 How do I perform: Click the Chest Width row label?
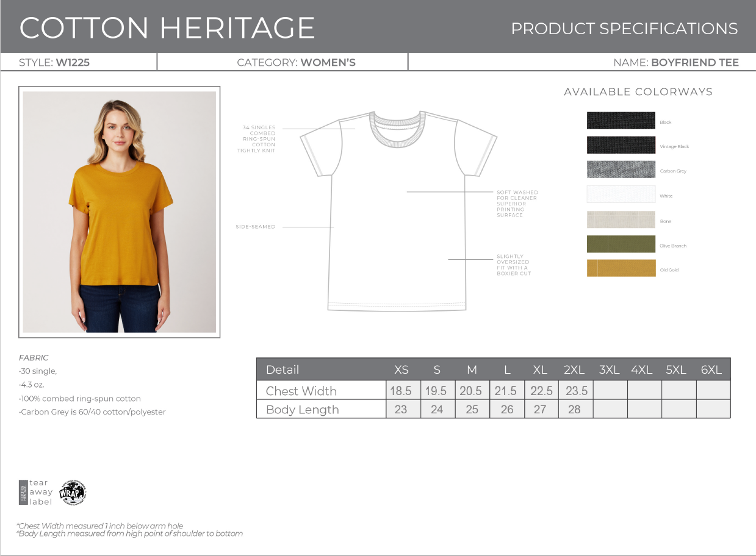[301, 391]
